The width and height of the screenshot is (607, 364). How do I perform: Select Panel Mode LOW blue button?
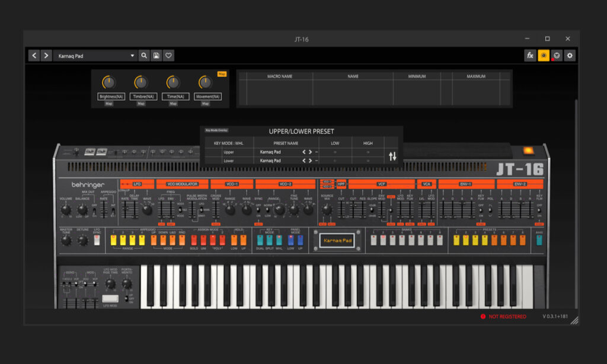click(290, 240)
